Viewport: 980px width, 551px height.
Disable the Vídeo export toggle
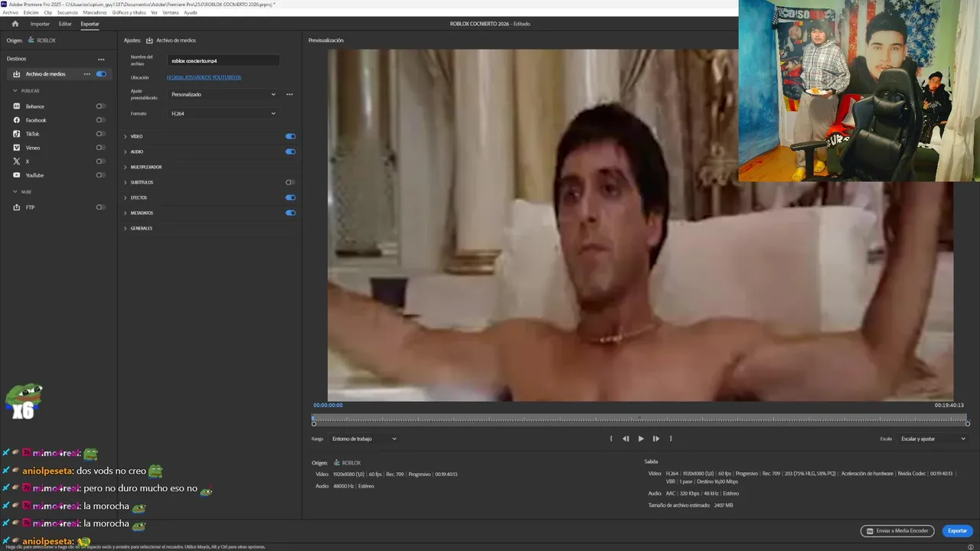point(290,136)
